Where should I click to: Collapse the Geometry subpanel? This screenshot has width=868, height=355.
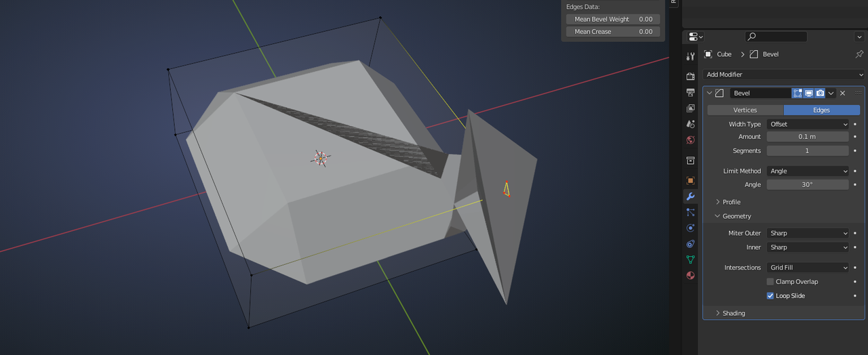[x=718, y=216]
